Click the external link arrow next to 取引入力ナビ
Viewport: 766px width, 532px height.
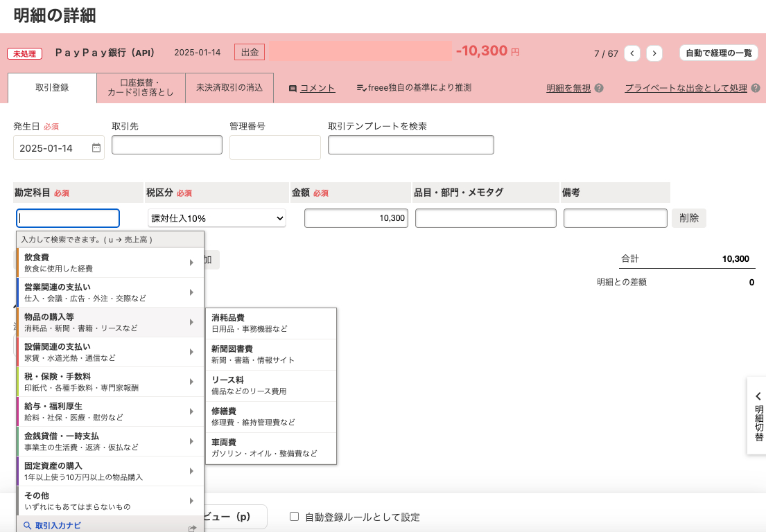[x=192, y=526]
